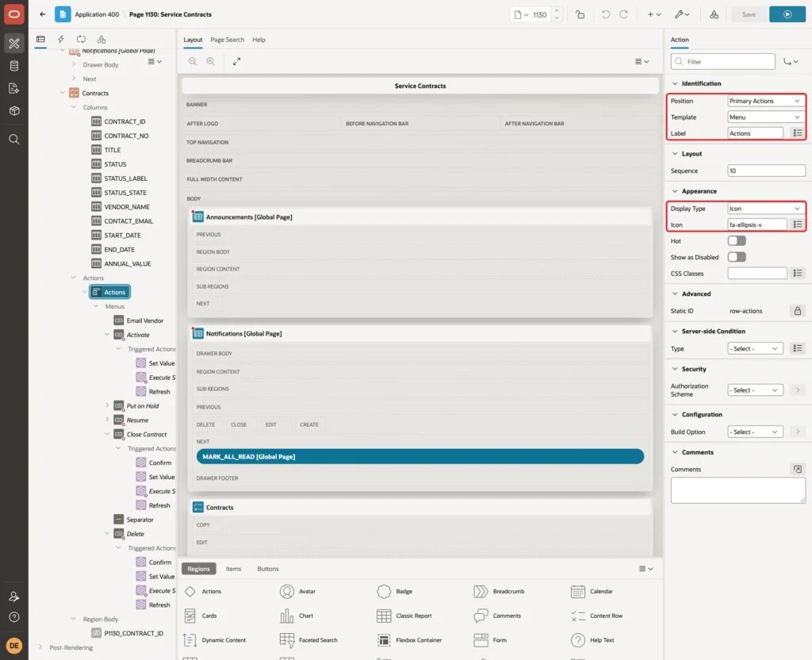The image size is (812, 660).
Task: Open SQL Workshop database icon in sidebar
Action: tap(14, 66)
